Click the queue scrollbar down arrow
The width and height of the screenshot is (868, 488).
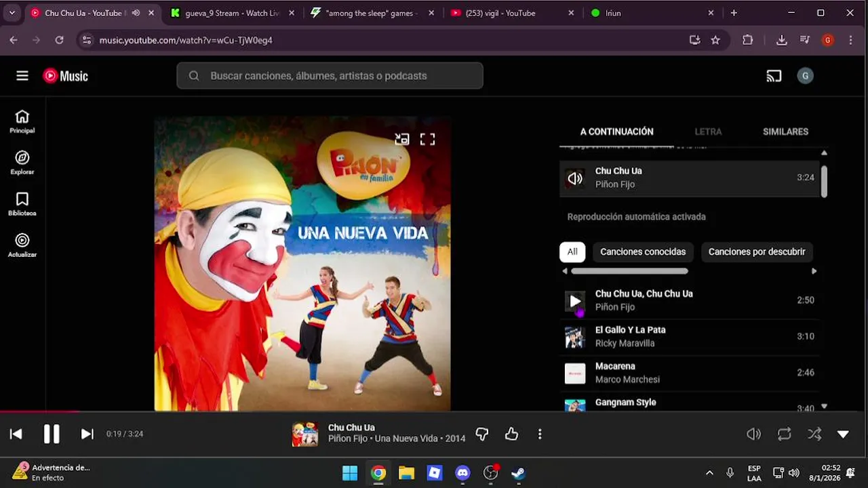click(x=824, y=407)
